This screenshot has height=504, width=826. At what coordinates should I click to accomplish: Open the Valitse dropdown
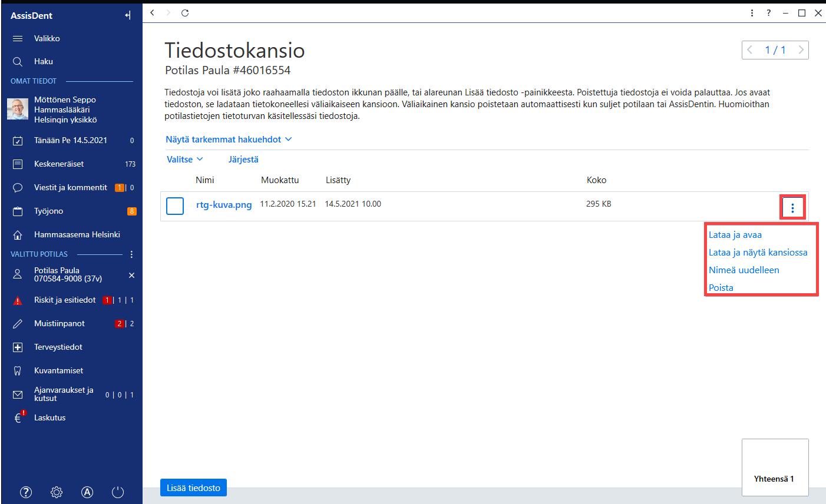pyautogui.click(x=185, y=160)
